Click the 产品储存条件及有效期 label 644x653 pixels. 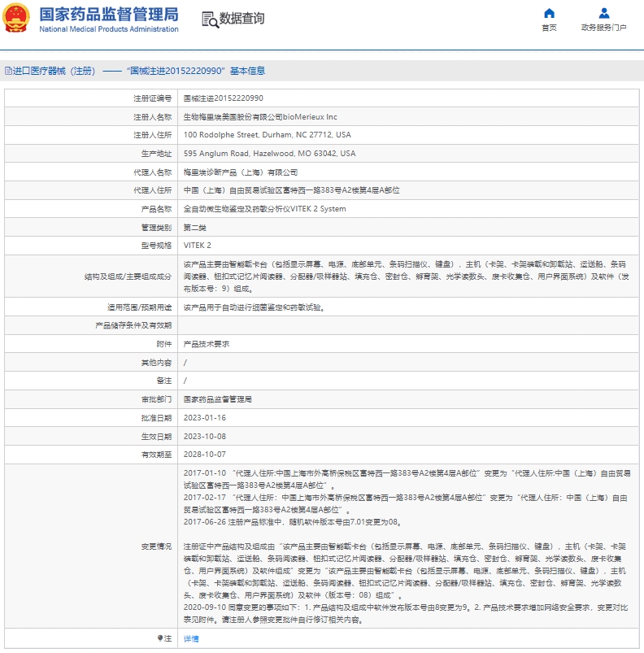[x=133, y=325]
